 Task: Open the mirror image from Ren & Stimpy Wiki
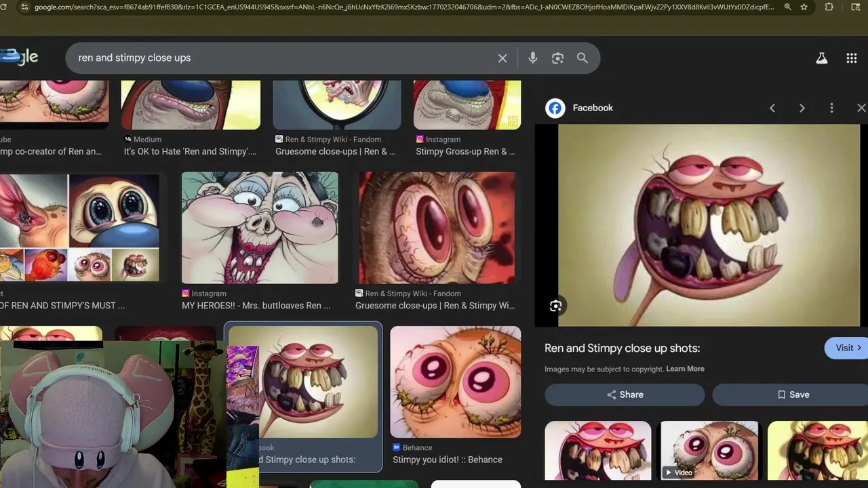pyautogui.click(x=337, y=104)
